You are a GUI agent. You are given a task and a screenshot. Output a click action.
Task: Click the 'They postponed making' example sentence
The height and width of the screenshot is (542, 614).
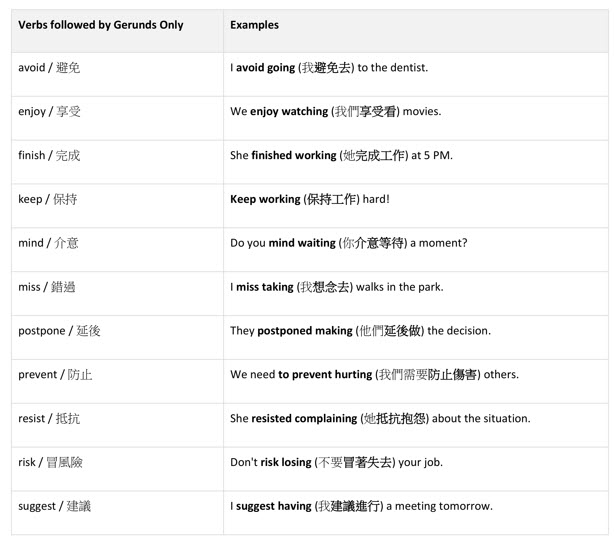[360, 331]
